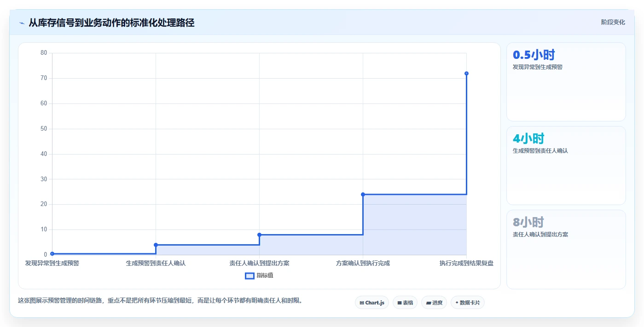This screenshot has height=327, width=644.
Task: Click the y-axis value 10
Action: (44, 229)
